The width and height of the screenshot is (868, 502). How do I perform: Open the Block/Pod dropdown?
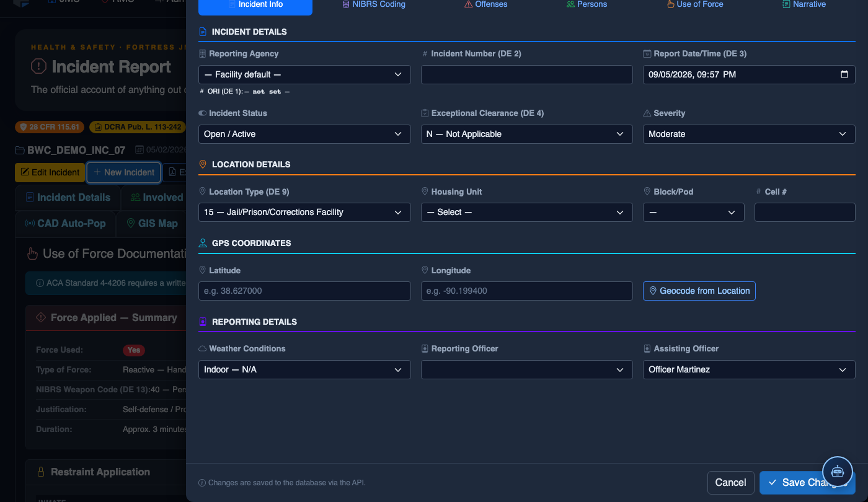click(694, 212)
